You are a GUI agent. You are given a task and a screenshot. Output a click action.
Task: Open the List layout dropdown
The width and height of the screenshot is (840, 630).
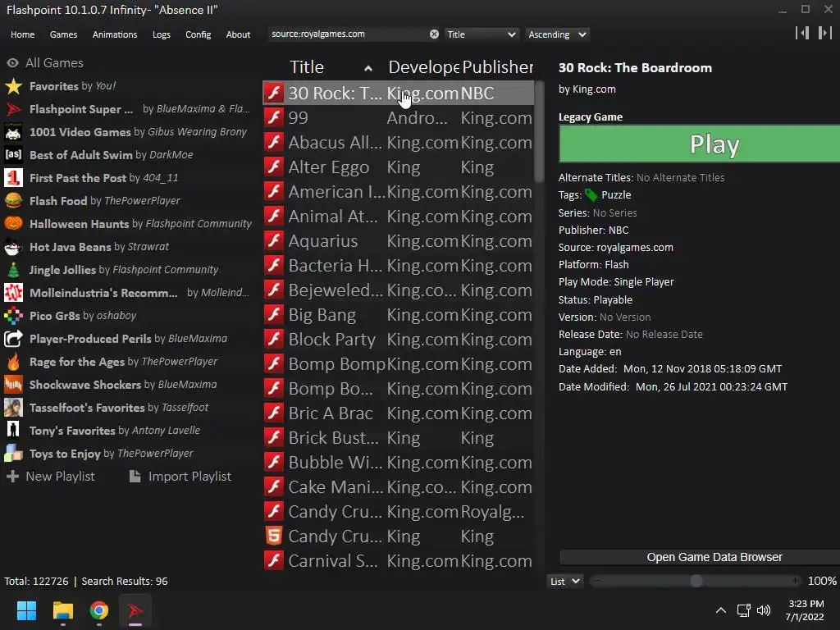click(x=565, y=582)
